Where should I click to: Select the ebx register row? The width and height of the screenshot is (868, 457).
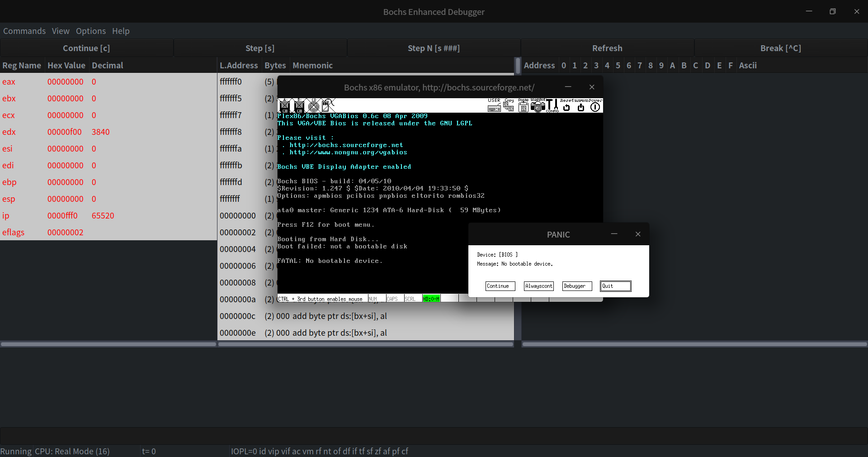[108, 98]
